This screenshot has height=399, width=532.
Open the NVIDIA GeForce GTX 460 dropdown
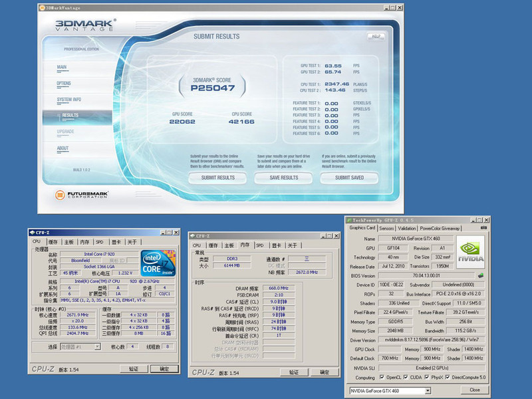tap(428, 391)
